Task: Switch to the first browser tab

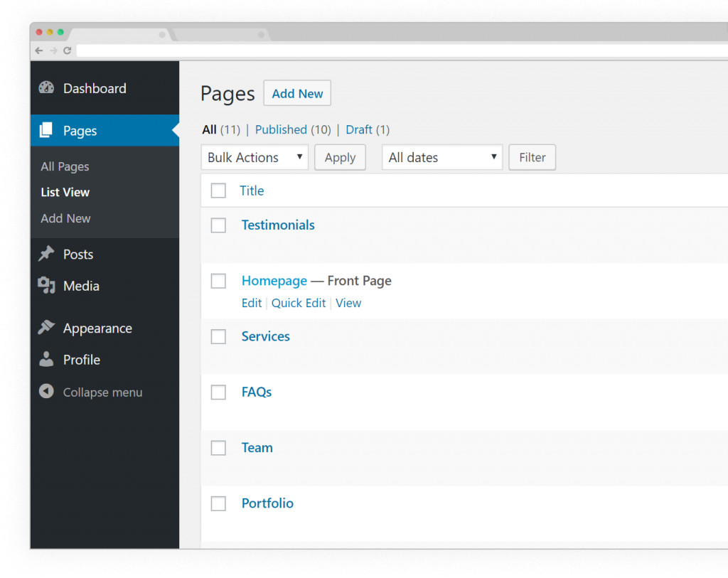Action: pos(119,34)
